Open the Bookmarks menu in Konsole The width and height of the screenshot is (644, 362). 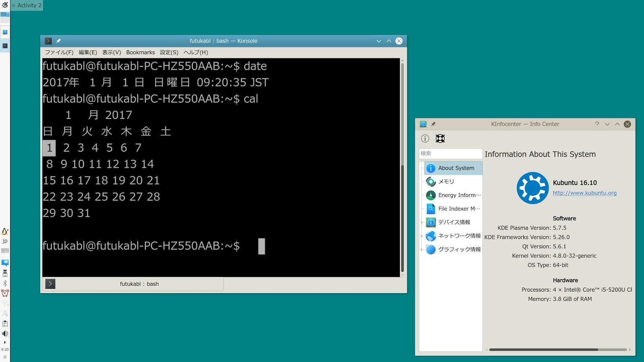(140, 52)
